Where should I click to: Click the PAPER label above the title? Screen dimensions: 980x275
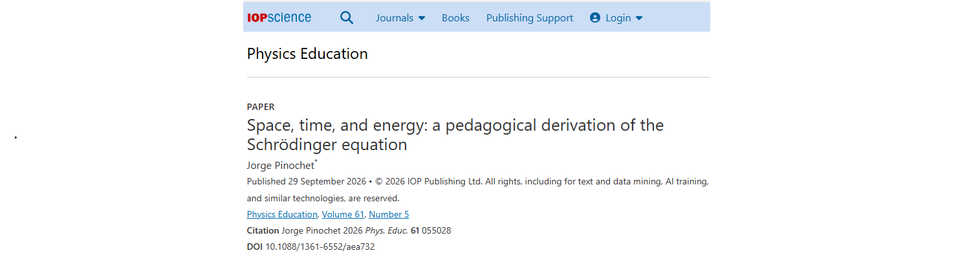click(261, 107)
